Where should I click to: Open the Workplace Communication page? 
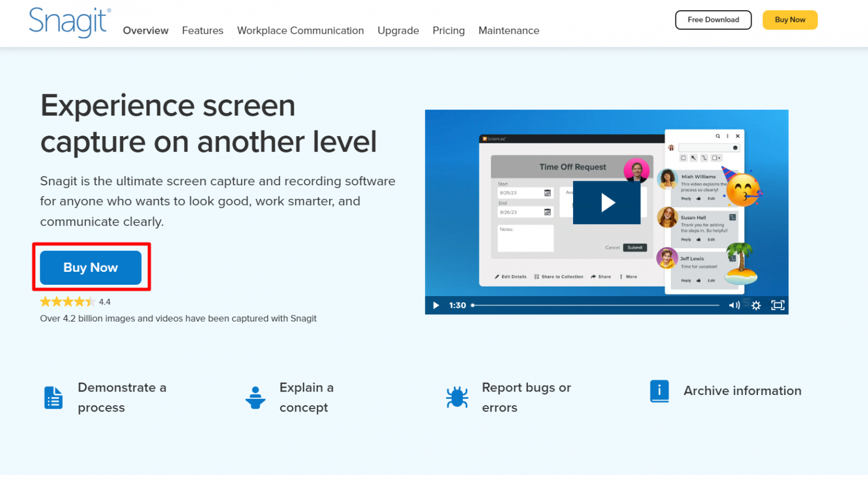click(x=300, y=31)
